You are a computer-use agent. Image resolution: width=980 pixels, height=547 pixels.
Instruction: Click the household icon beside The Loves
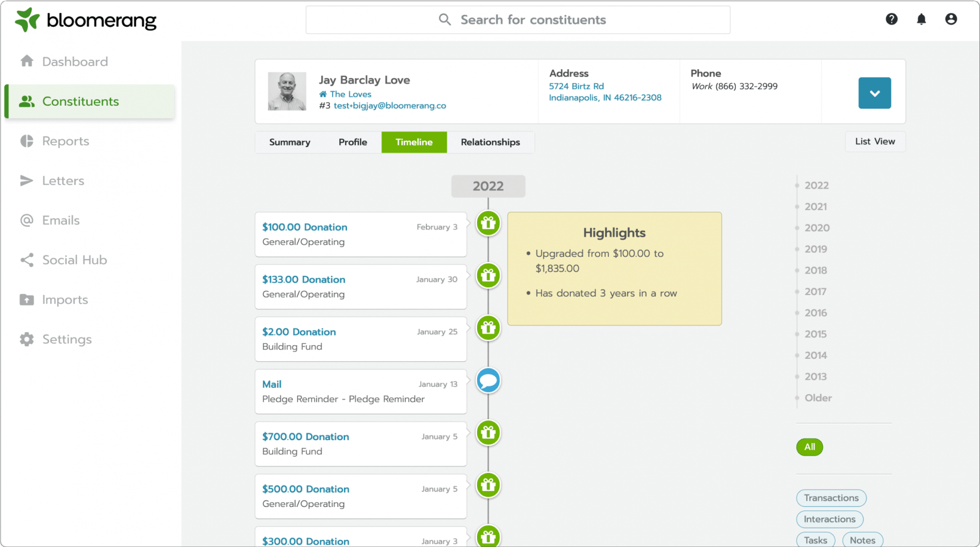(323, 94)
